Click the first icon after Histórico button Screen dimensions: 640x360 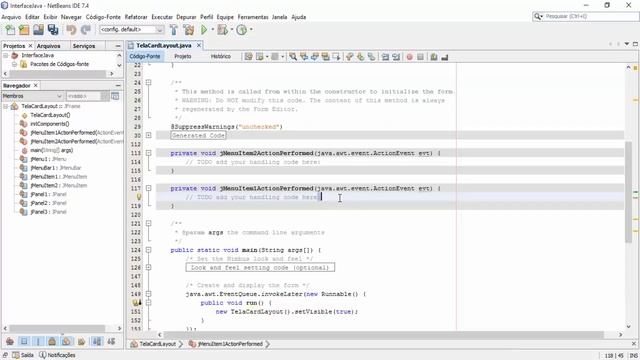coord(249,57)
